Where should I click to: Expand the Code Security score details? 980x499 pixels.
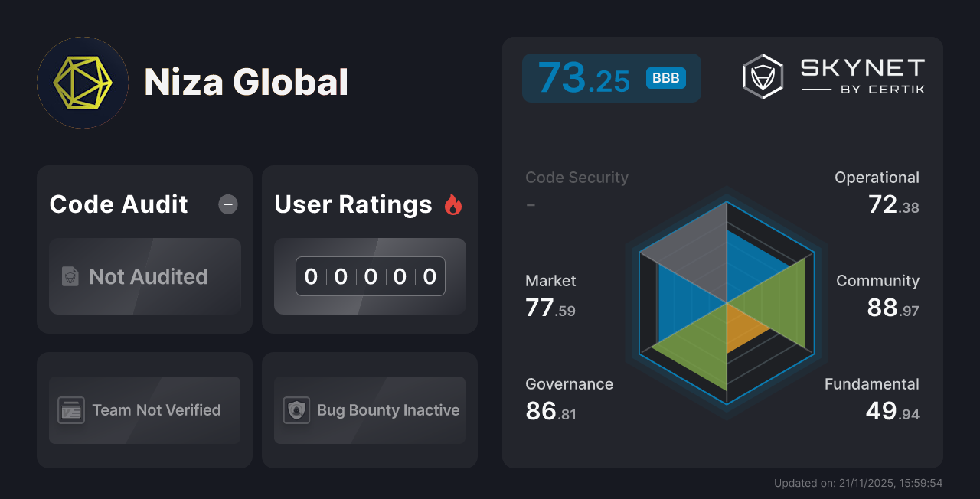click(x=577, y=190)
